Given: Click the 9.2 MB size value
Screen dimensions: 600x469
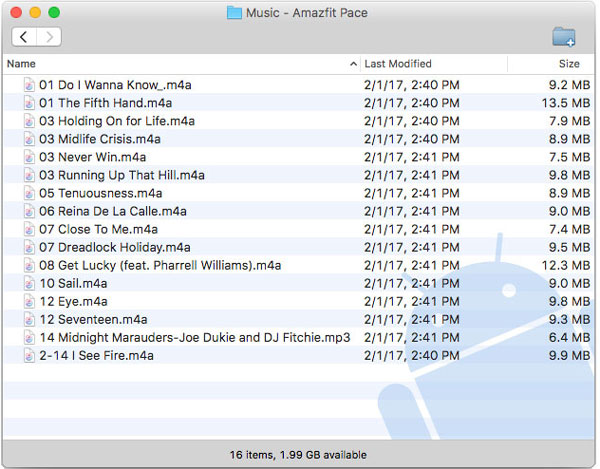Looking at the screenshot, I should click(x=569, y=85).
